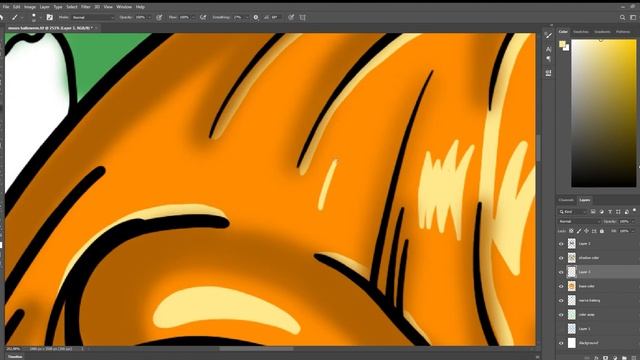
Task: Select the base color layer thumbnail
Action: [572, 286]
